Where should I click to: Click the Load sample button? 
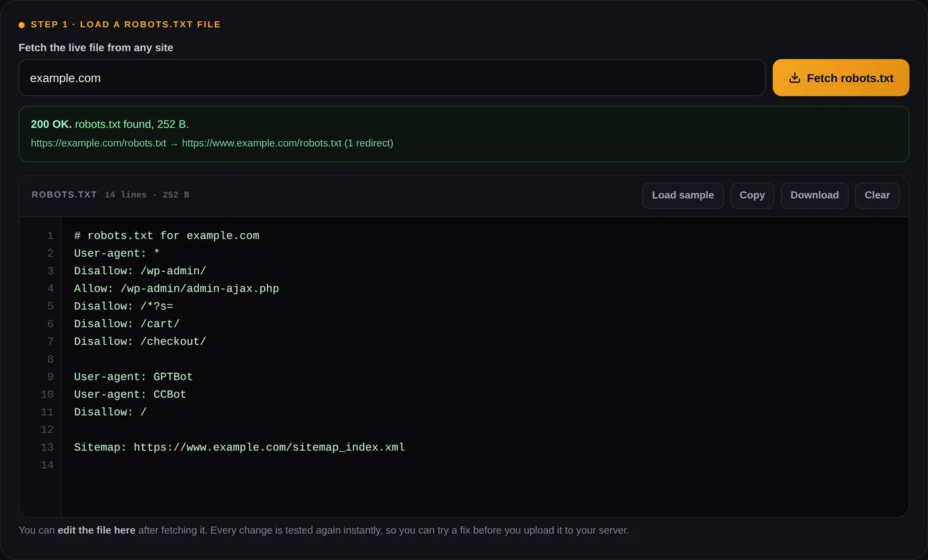point(683,196)
